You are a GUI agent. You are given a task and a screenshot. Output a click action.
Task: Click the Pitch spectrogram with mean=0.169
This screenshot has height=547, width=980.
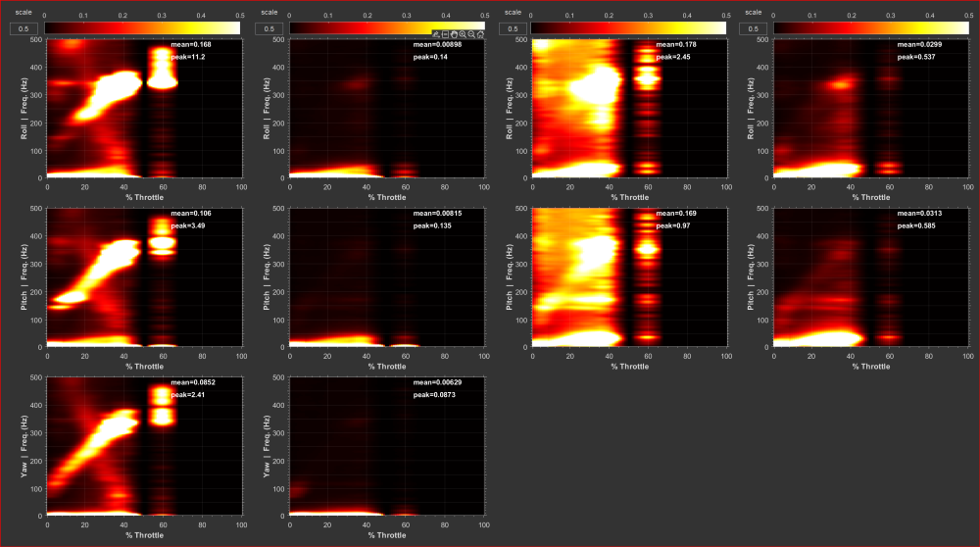[x=628, y=276]
